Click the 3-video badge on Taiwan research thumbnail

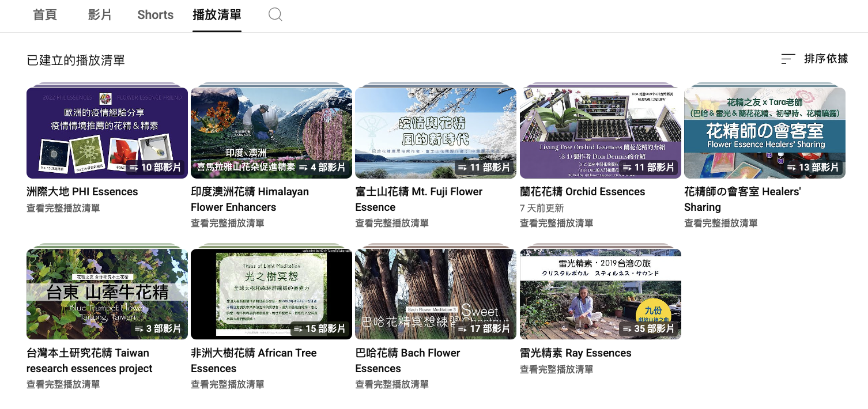tap(158, 329)
